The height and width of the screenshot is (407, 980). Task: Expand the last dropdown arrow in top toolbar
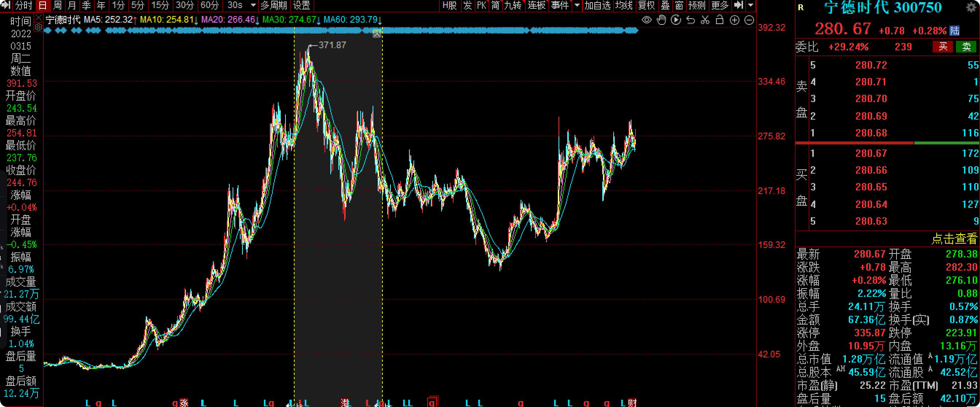(x=751, y=5)
